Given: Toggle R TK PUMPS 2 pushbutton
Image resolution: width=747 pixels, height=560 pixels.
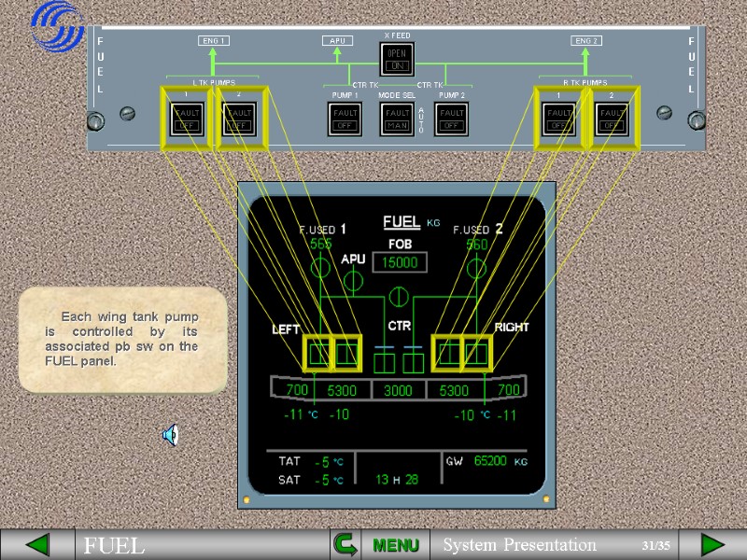Looking at the screenshot, I should (612, 119).
